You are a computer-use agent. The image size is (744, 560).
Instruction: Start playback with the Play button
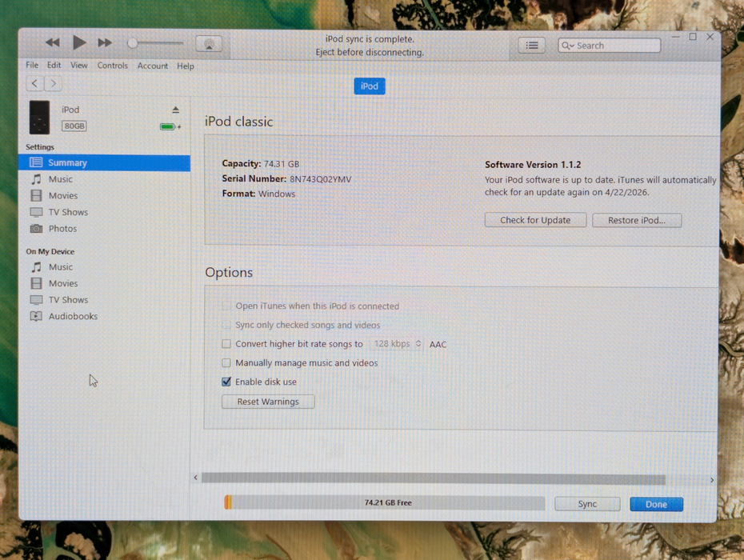(79, 42)
